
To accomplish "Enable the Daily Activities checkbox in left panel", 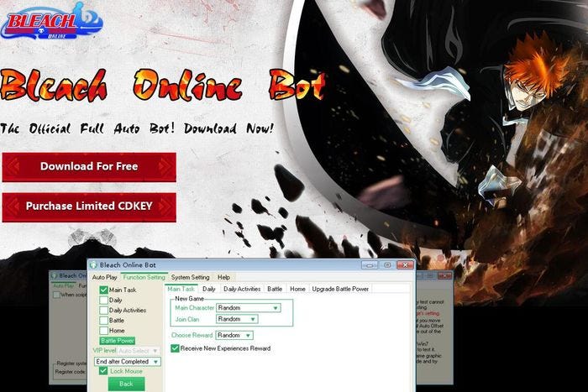I will pyautogui.click(x=104, y=311).
